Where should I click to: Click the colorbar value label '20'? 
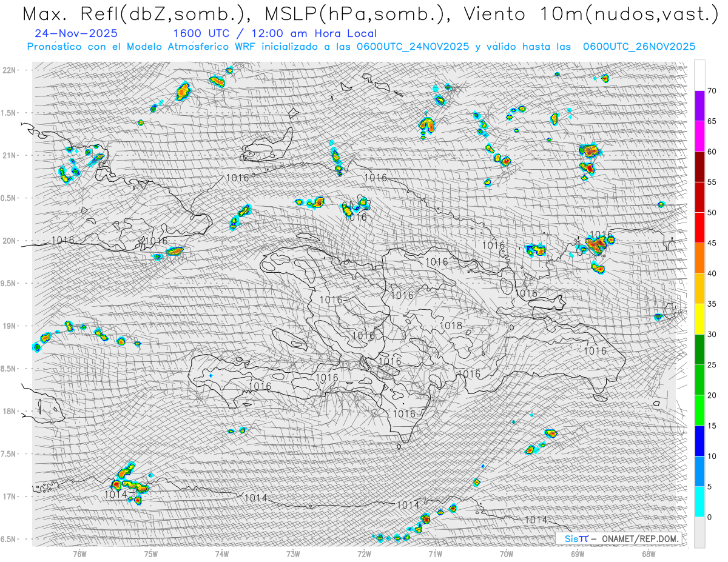coord(712,395)
